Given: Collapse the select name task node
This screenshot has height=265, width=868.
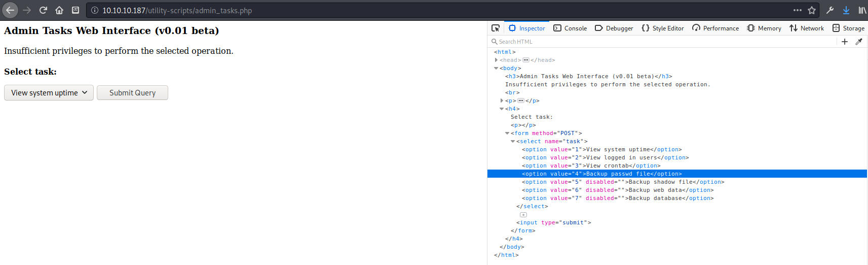Looking at the screenshot, I should (513, 142).
